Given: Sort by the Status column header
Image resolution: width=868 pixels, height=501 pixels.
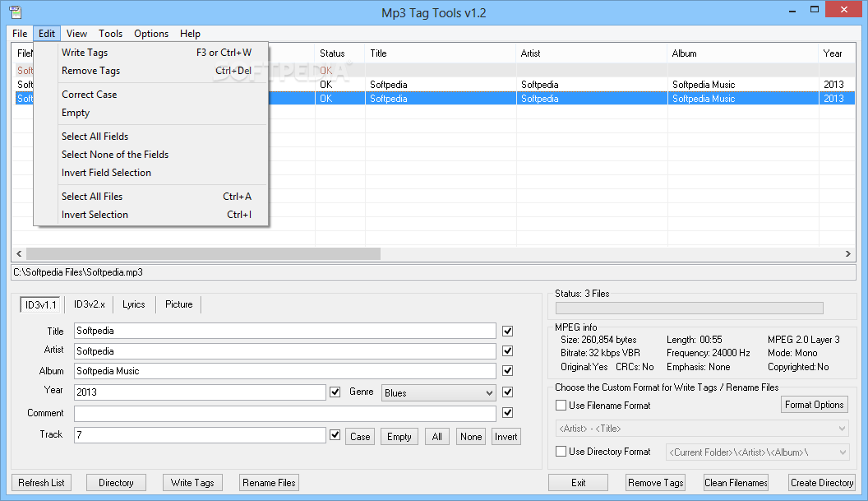Looking at the screenshot, I should [x=340, y=53].
